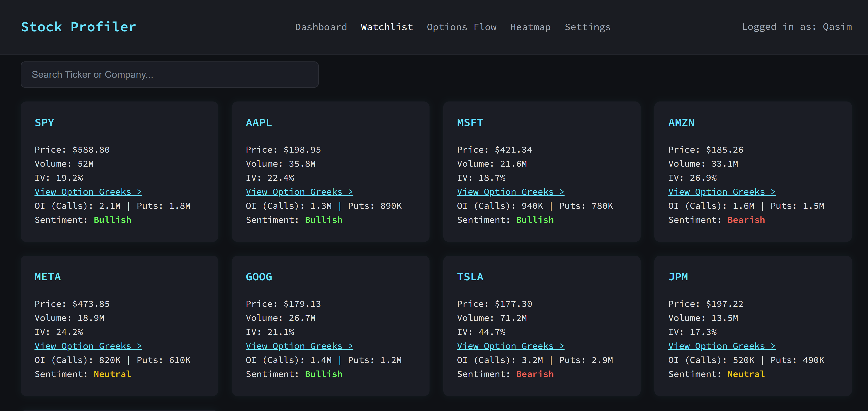868x411 pixels.
Task: Click AAPL 'Volume: 35.8M' line
Action: [281, 164]
